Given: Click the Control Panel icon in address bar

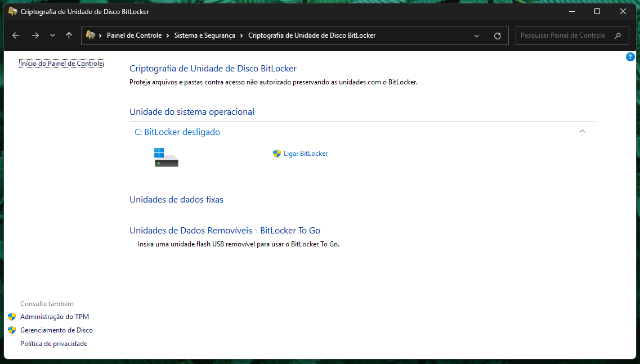Looking at the screenshot, I should pyautogui.click(x=90, y=35).
